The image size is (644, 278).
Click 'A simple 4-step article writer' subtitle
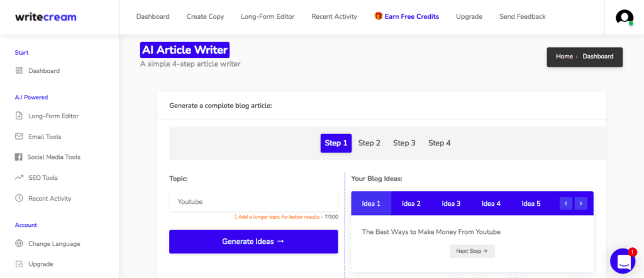(x=190, y=64)
